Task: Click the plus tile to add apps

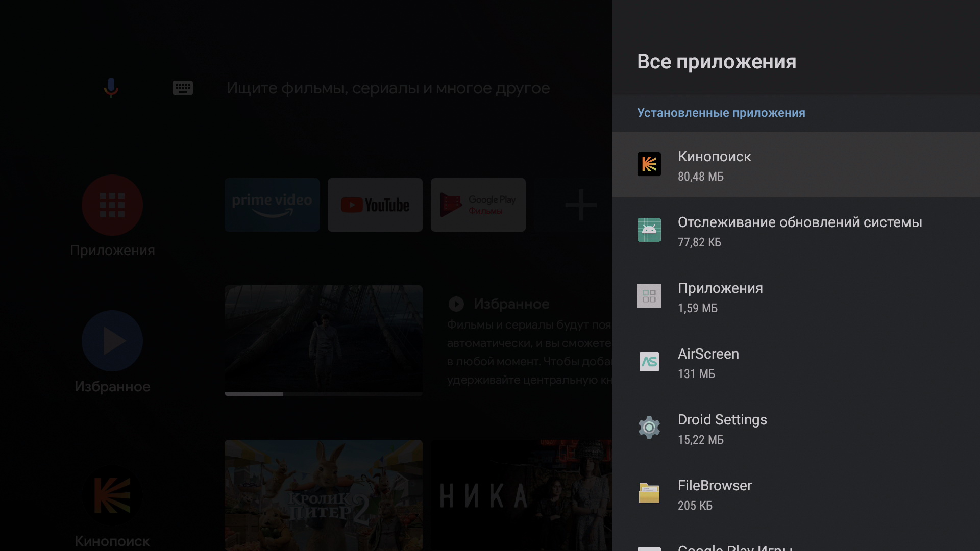Action: coord(580,205)
